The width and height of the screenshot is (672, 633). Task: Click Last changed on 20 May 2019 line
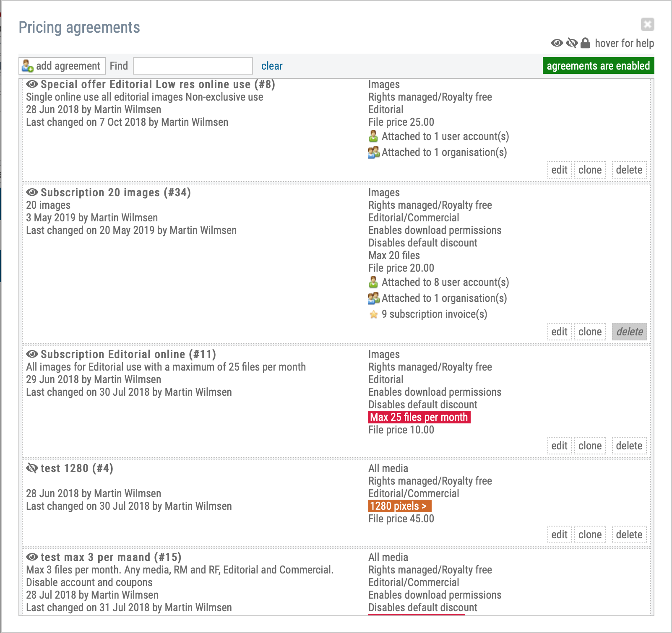131,230
